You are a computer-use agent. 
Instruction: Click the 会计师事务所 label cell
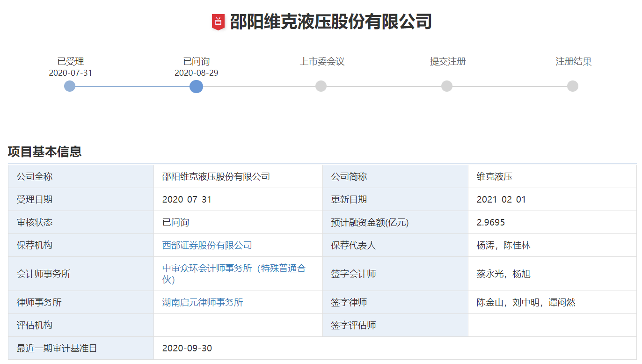point(81,274)
